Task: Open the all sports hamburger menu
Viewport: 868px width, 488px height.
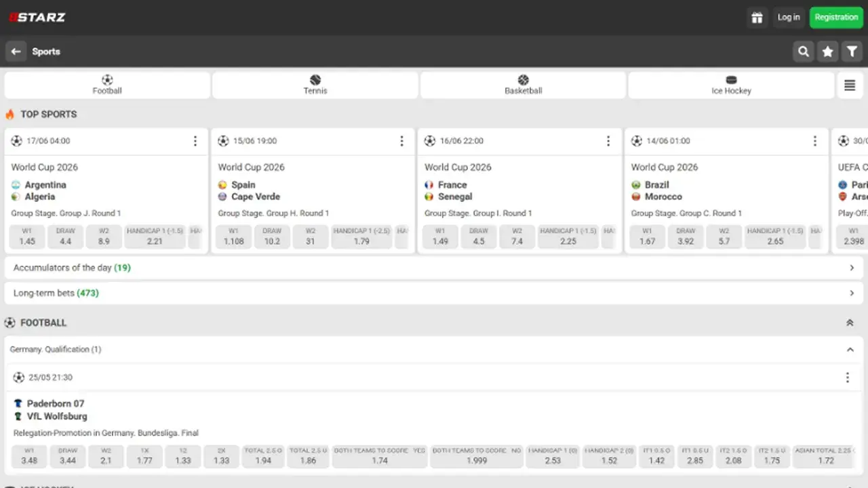Action: [850, 85]
